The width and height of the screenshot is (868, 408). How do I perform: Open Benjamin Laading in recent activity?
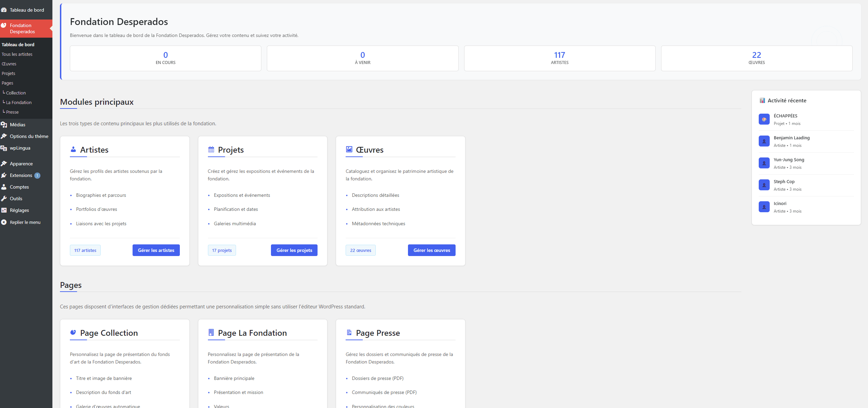point(791,138)
